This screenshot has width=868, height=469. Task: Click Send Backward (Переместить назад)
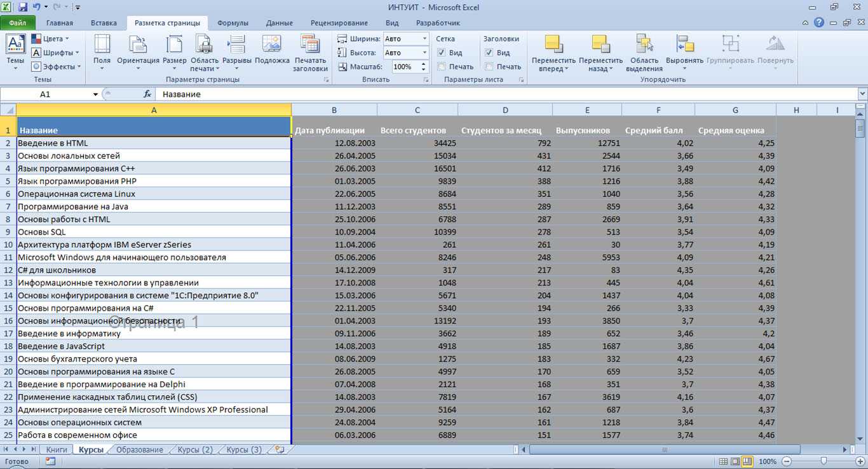tap(600, 52)
